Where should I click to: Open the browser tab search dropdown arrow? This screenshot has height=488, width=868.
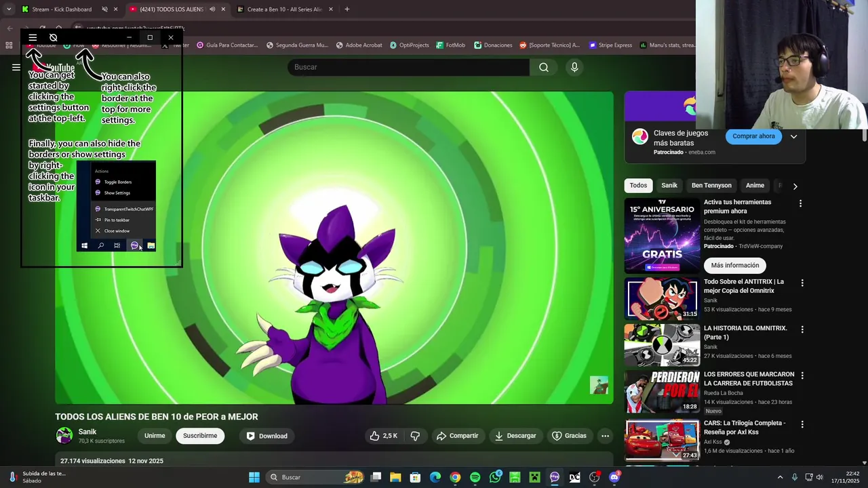coord(9,9)
